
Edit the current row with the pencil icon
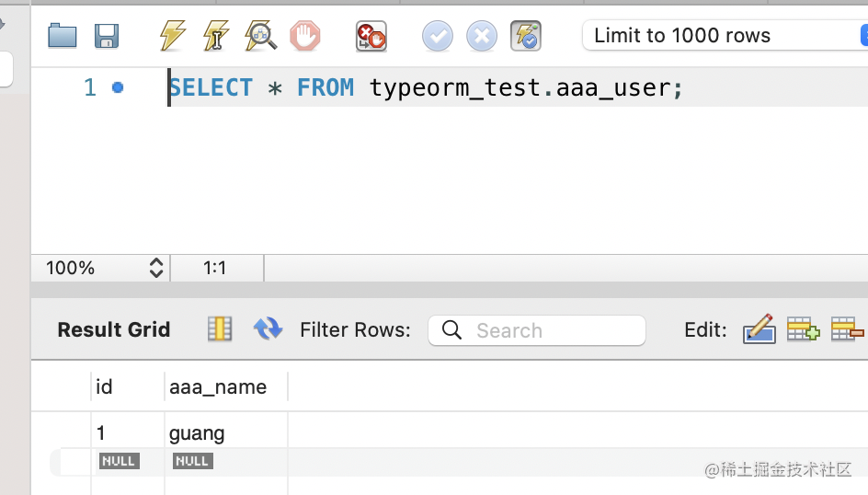coord(759,329)
